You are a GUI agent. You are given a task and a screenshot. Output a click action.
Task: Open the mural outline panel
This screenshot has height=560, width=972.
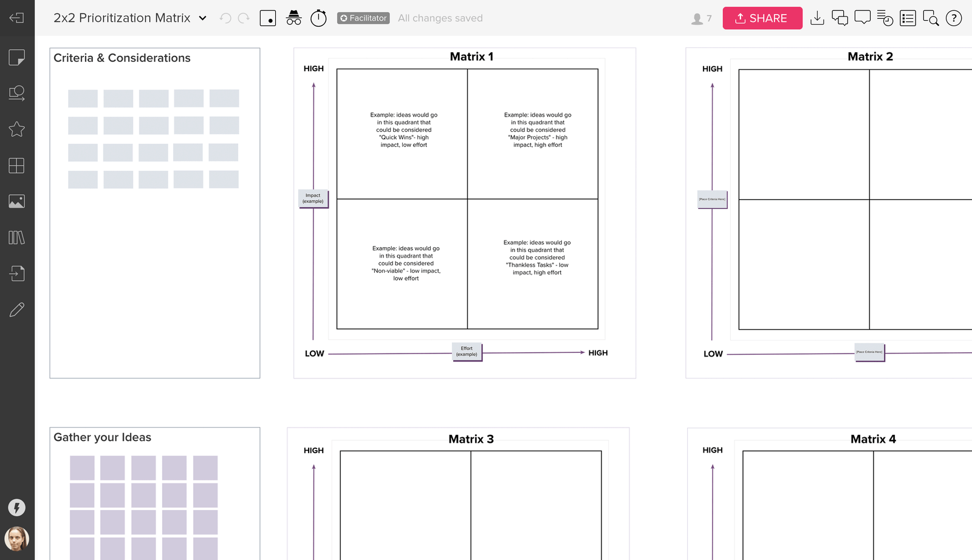(x=908, y=18)
